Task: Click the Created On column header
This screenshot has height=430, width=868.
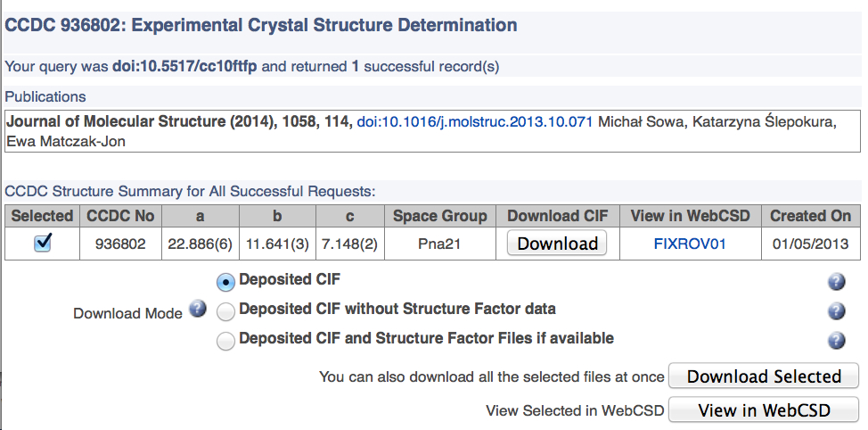Action: 810,216
